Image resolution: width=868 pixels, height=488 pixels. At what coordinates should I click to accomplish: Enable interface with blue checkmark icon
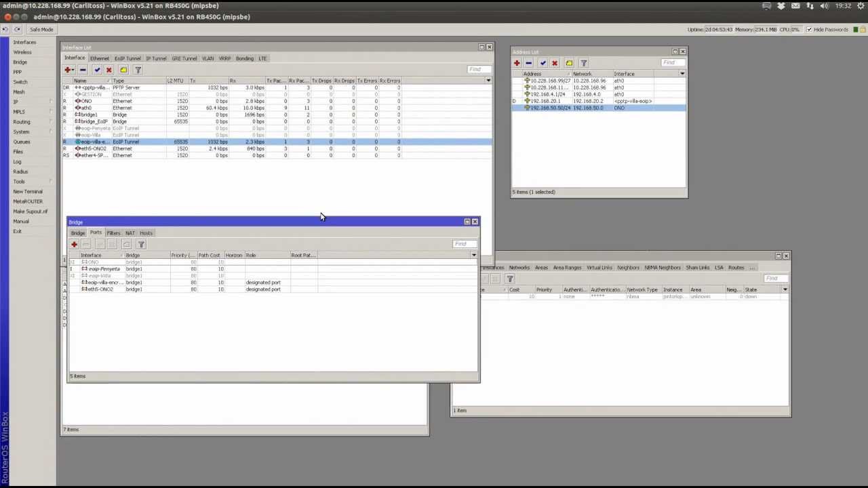pyautogui.click(x=97, y=70)
